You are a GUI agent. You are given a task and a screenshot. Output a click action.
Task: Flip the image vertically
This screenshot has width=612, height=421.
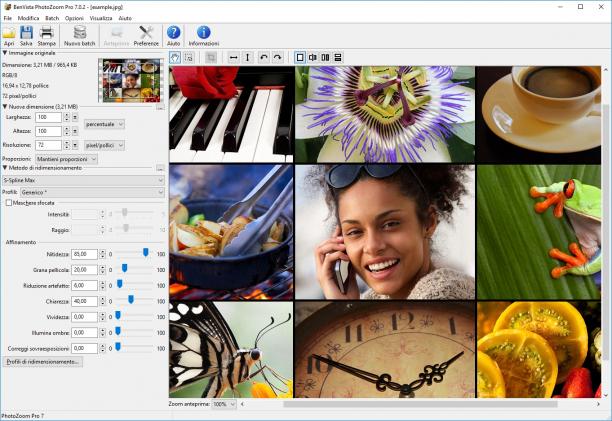[x=247, y=58]
